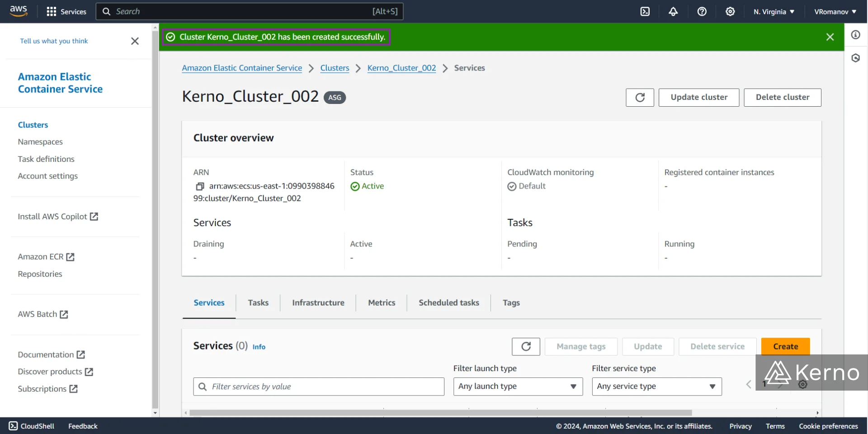This screenshot has width=868, height=434.
Task: Focus the top AWS search box
Action: tap(250, 11)
